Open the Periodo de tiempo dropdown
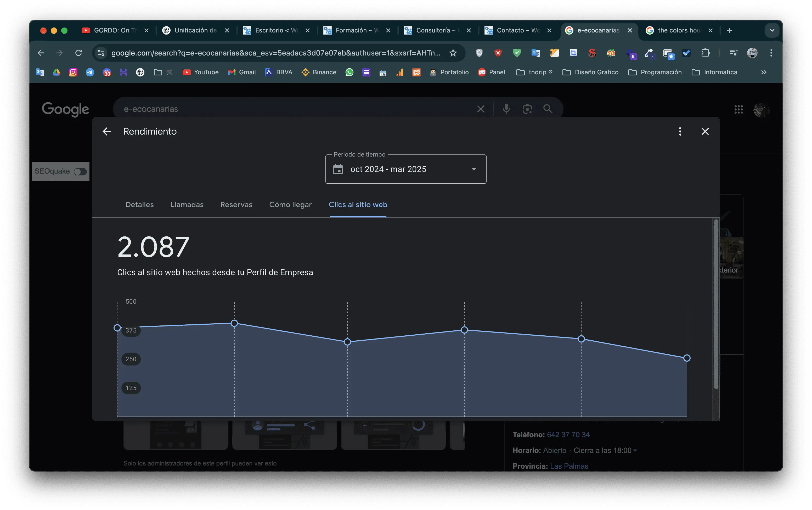Viewport: 812px width, 510px height. point(406,169)
